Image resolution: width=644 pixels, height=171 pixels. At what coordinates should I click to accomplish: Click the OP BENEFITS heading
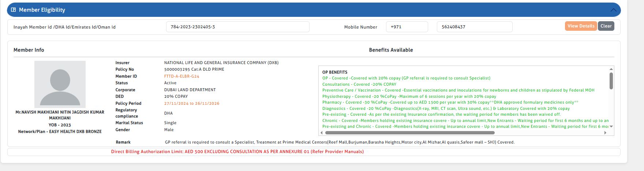point(335,72)
